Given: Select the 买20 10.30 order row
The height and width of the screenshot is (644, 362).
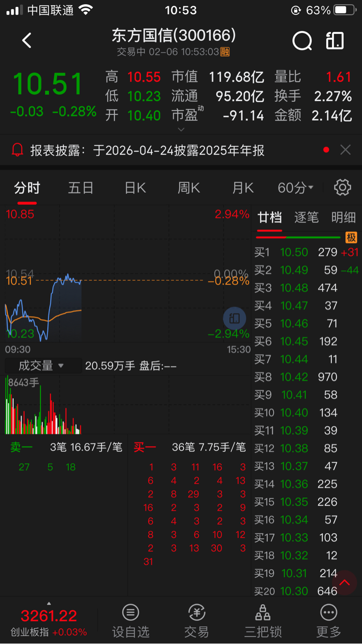Looking at the screenshot, I should click(x=306, y=591).
